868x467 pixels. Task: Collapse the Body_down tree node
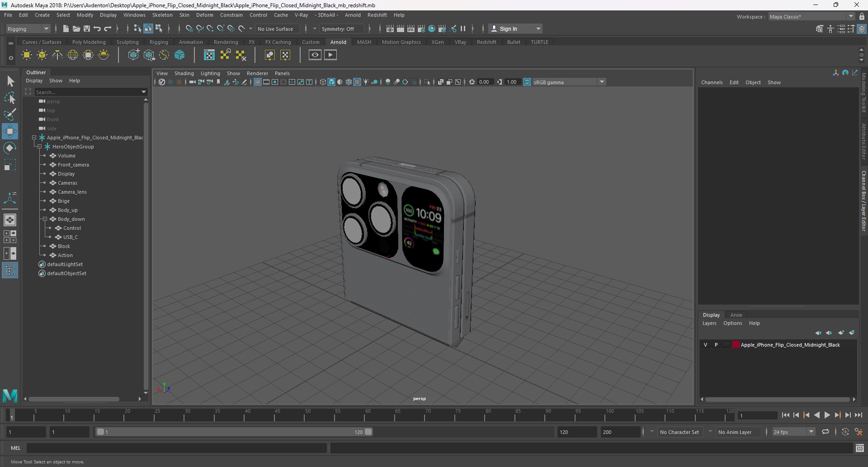pos(45,219)
